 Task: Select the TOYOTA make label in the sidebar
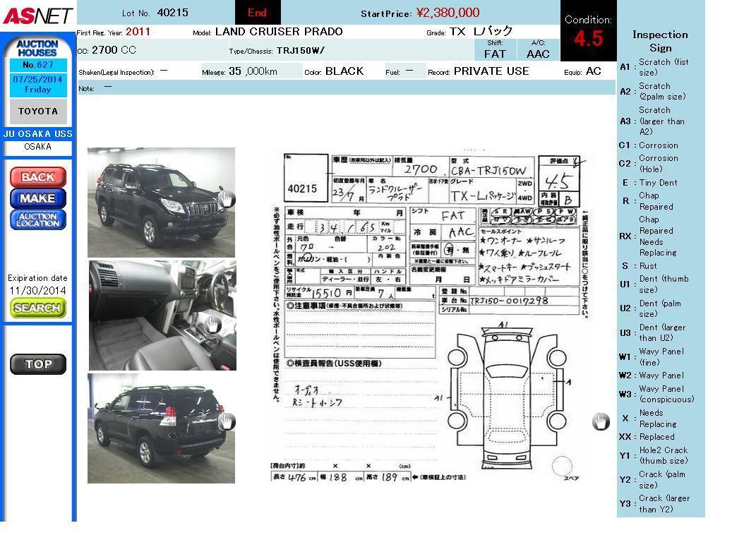38,112
